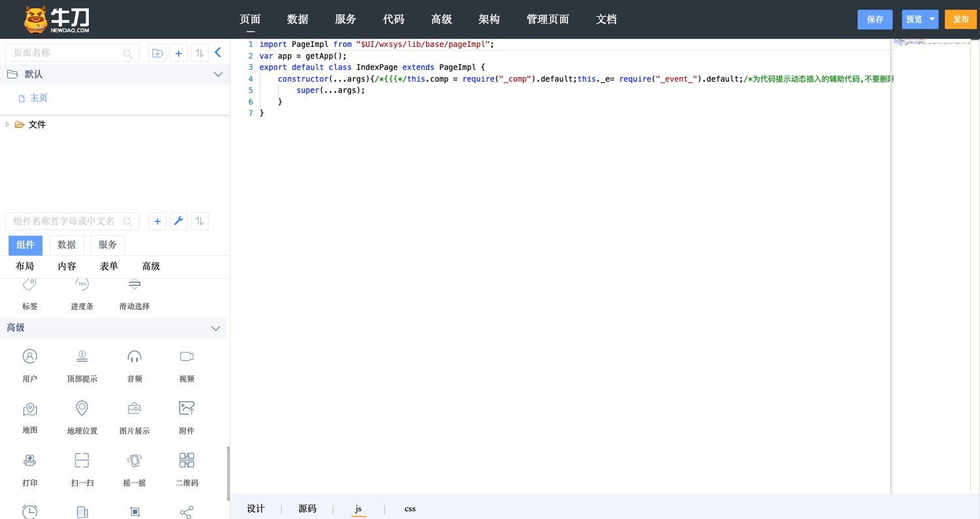This screenshot has width=980, height=519.
Task: Click the search icon in 页面名称 box
Action: point(127,54)
